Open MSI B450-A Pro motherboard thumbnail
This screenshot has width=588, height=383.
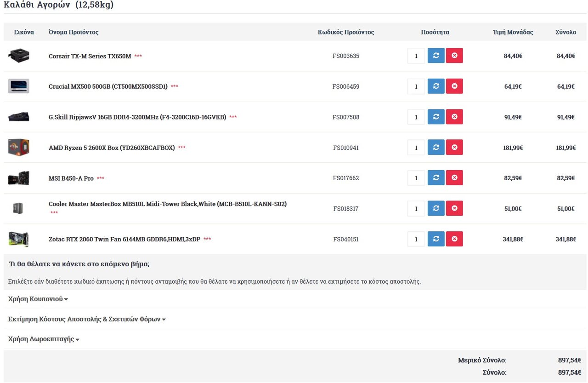click(19, 178)
